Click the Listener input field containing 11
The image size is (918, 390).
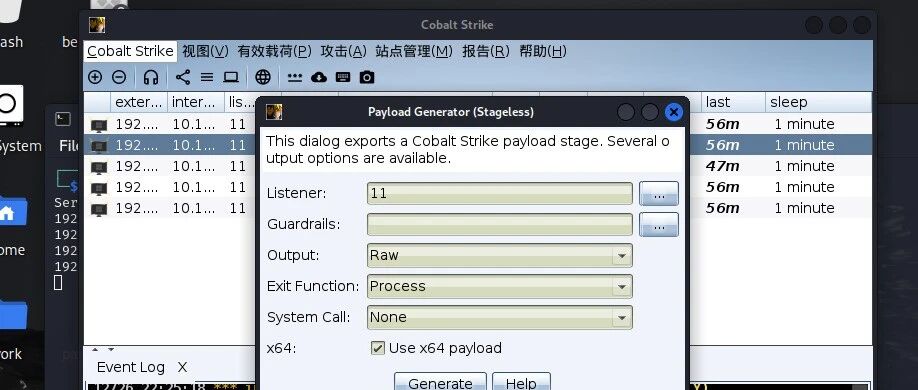(499, 193)
